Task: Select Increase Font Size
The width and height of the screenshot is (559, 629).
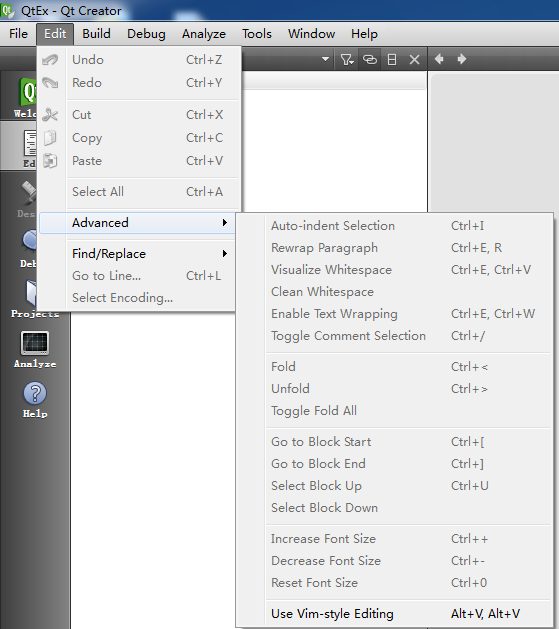Action: pos(395,539)
